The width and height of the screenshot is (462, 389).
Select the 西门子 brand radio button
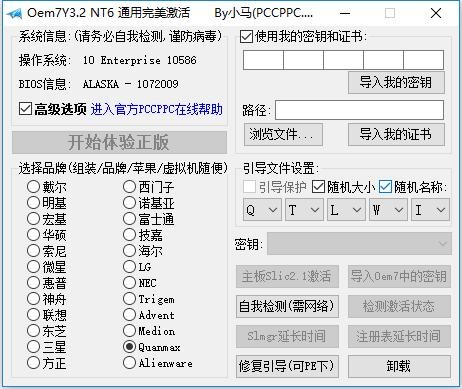(129, 187)
